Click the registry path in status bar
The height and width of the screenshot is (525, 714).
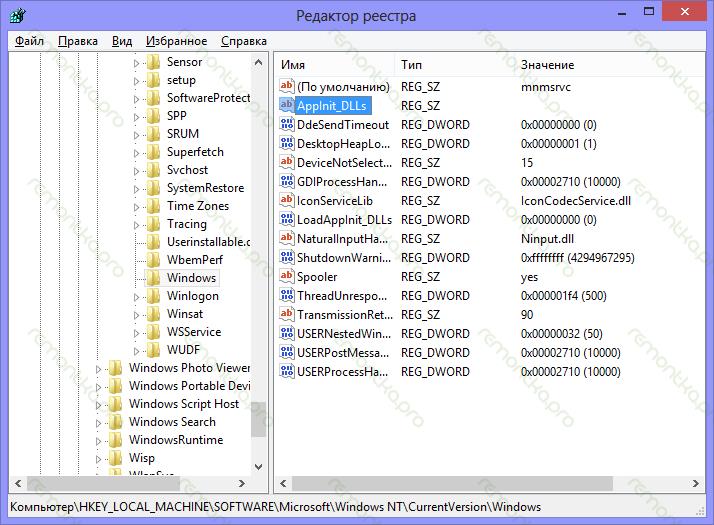pos(275,507)
